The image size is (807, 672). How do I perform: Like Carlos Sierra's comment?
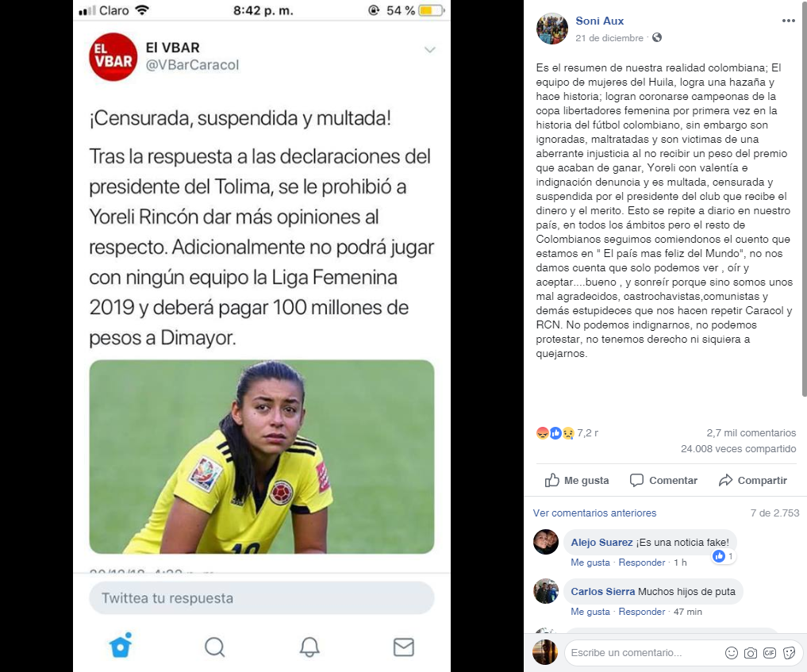590,612
